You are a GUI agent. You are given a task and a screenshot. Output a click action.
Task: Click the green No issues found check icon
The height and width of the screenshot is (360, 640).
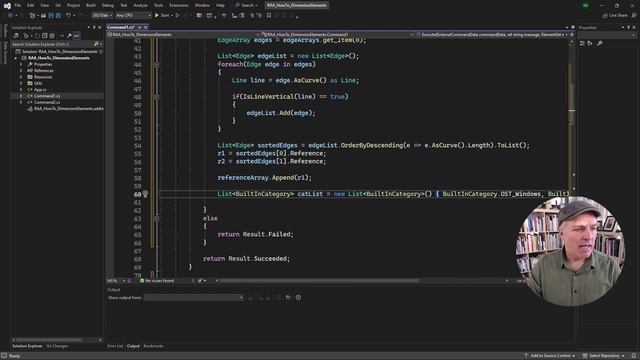click(142, 281)
